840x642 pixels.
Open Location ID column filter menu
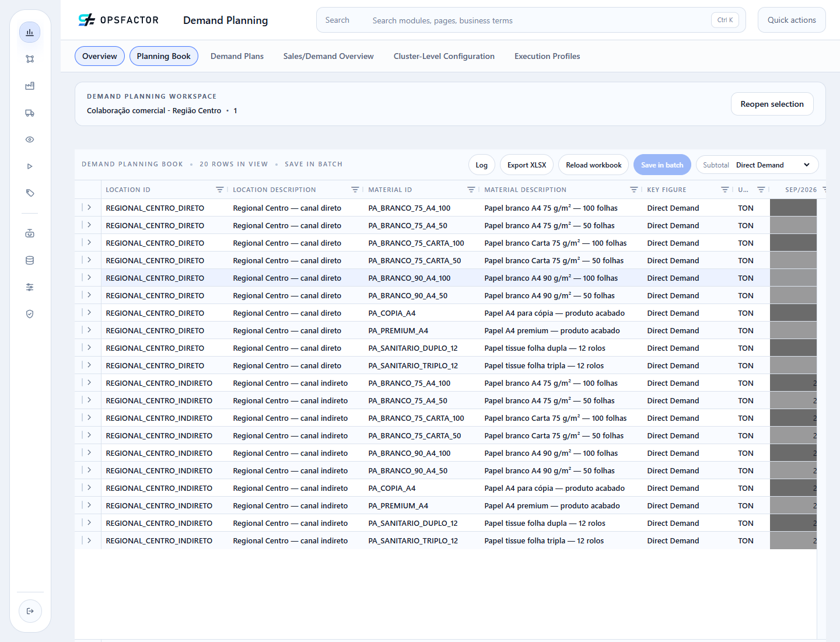coord(220,190)
